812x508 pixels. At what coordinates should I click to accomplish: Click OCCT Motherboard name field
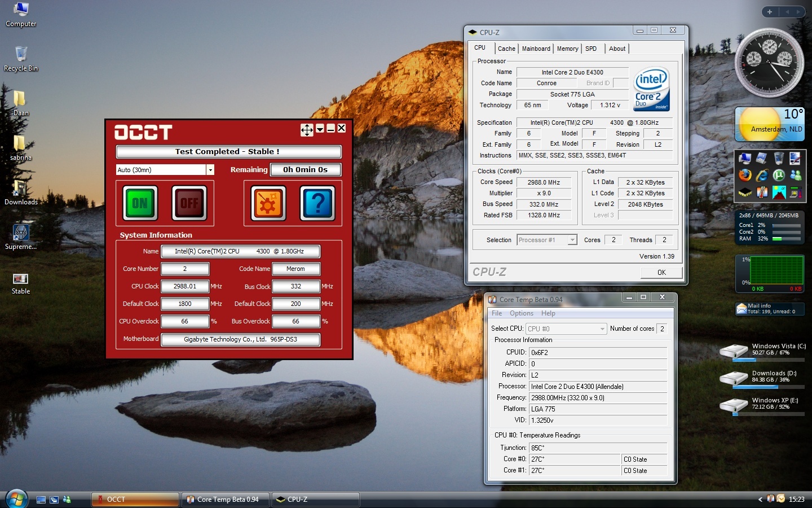(241, 339)
